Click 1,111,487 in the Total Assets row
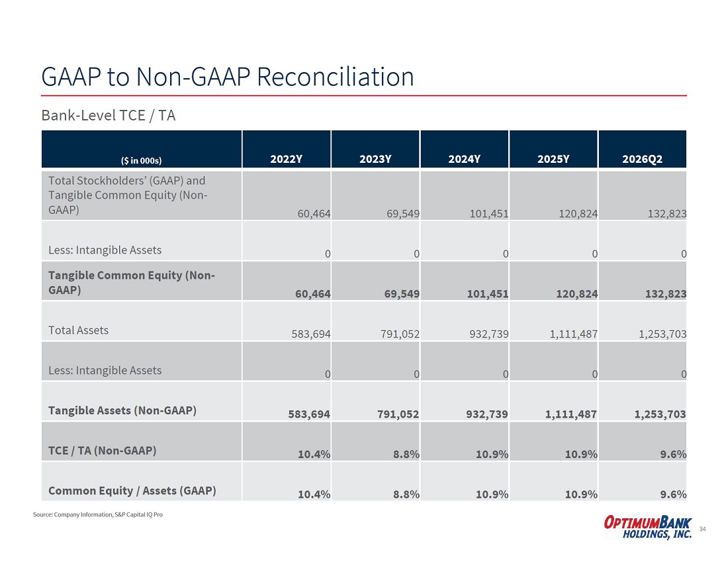Image resolution: width=728 pixels, height=562 pixels. [x=574, y=334]
